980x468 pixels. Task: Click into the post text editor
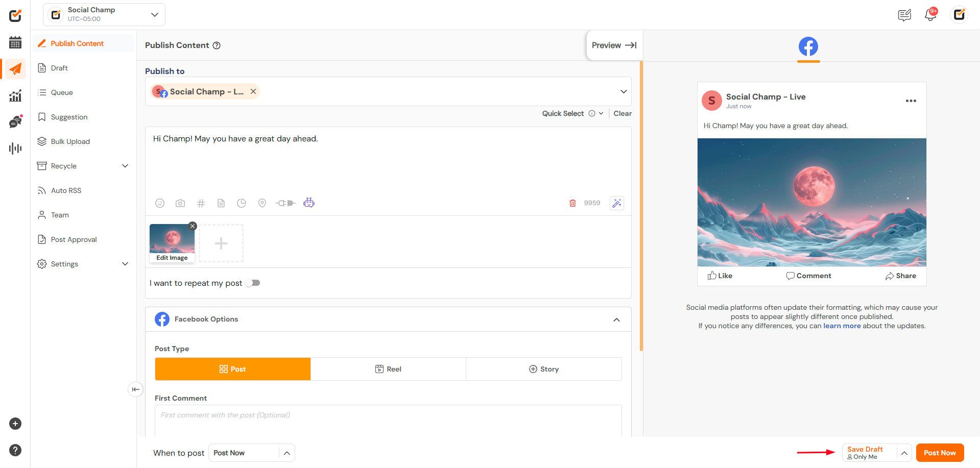(388, 161)
